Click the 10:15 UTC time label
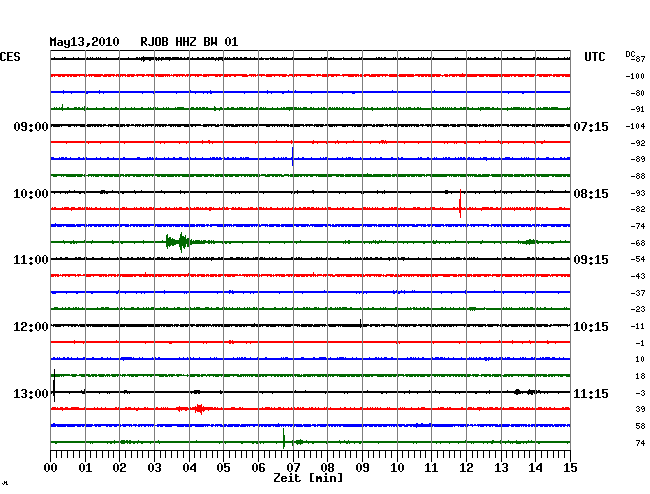This screenshot has height=494, width=650. (x=591, y=327)
